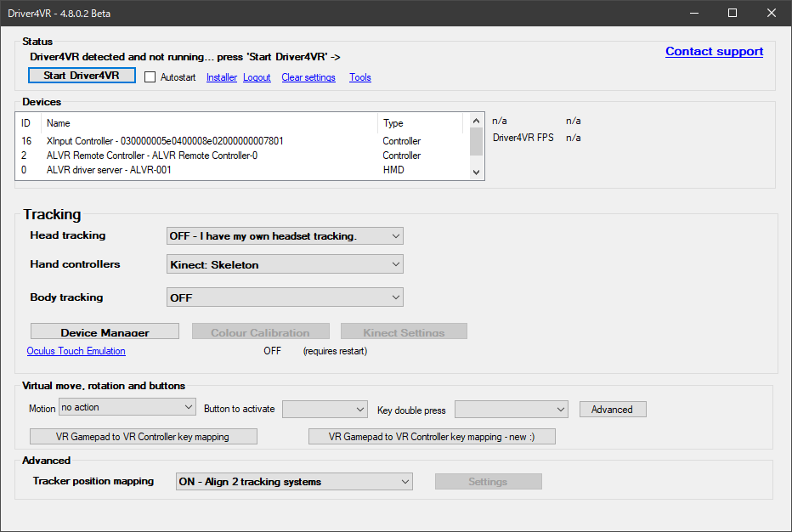Screen dimensions: 792x532
Task: Open the Key double press dropdown
Action: coord(512,410)
